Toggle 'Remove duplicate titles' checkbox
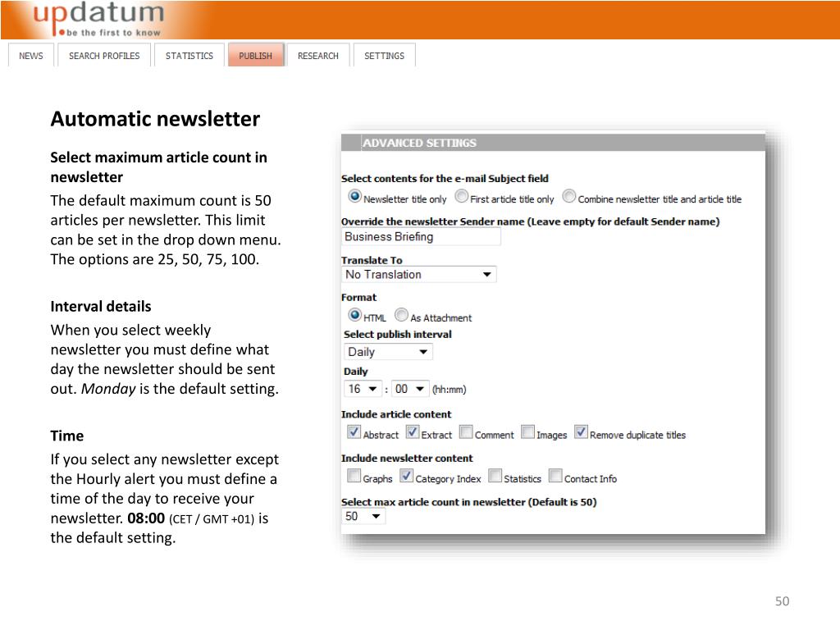 [x=581, y=431]
